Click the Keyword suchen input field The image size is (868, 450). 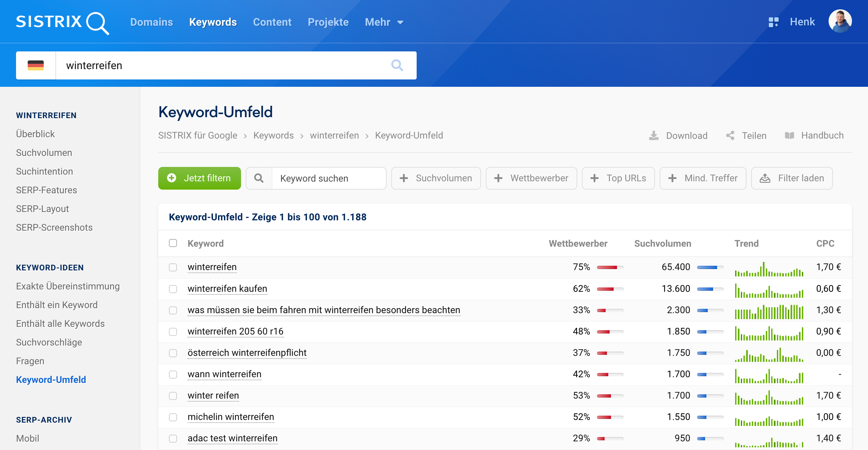(x=329, y=178)
